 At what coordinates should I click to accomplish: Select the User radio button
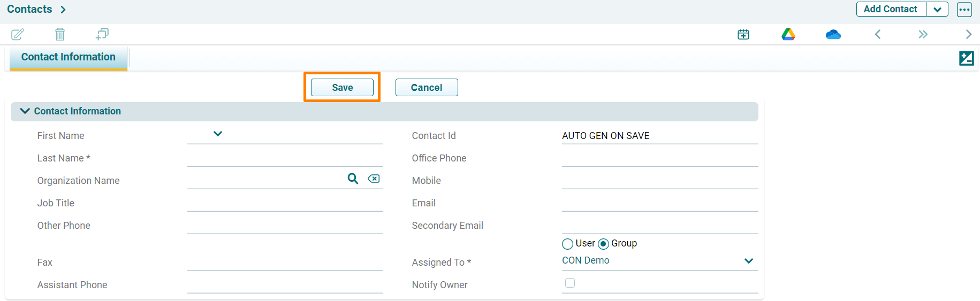tap(567, 244)
